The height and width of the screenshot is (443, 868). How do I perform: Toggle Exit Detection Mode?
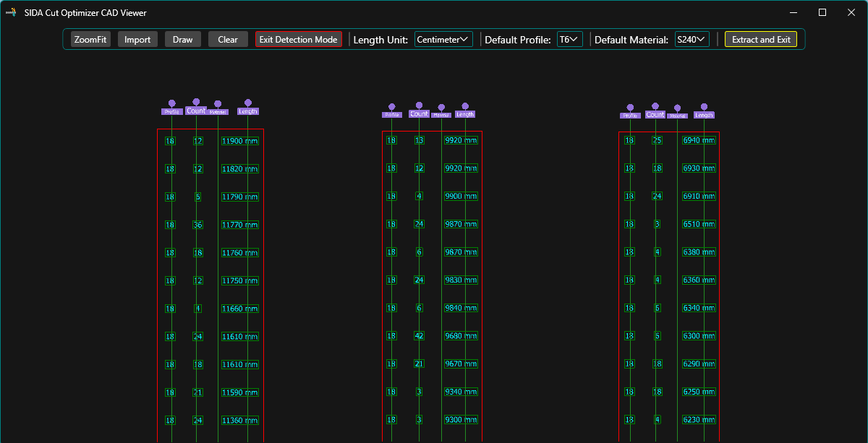[x=298, y=40]
